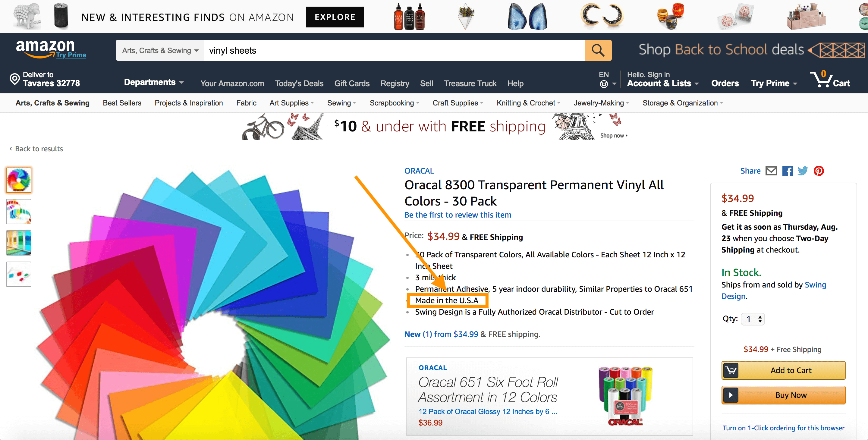Select the second product thumbnail image
The image size is (868, 440).
(19, 211)
